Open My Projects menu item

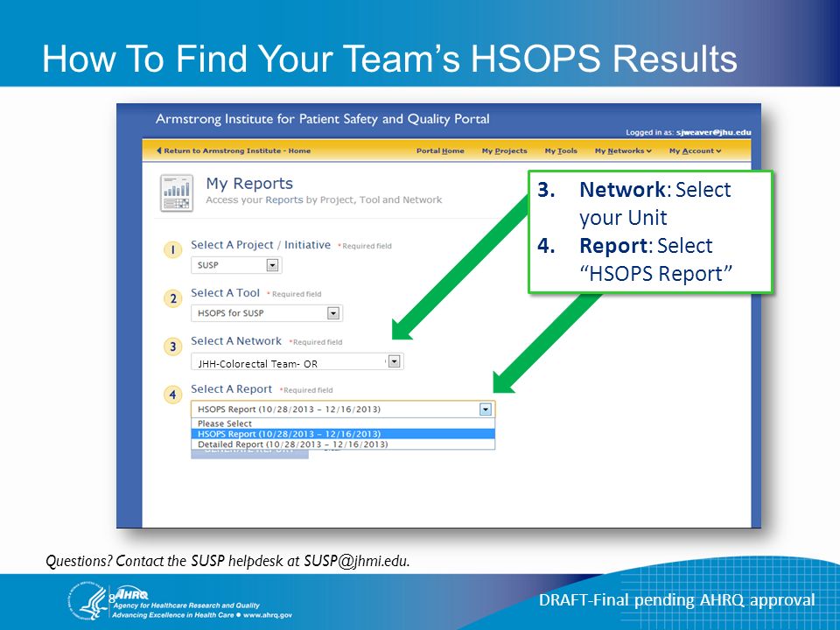pyautogui.click(x=504, y=151)
